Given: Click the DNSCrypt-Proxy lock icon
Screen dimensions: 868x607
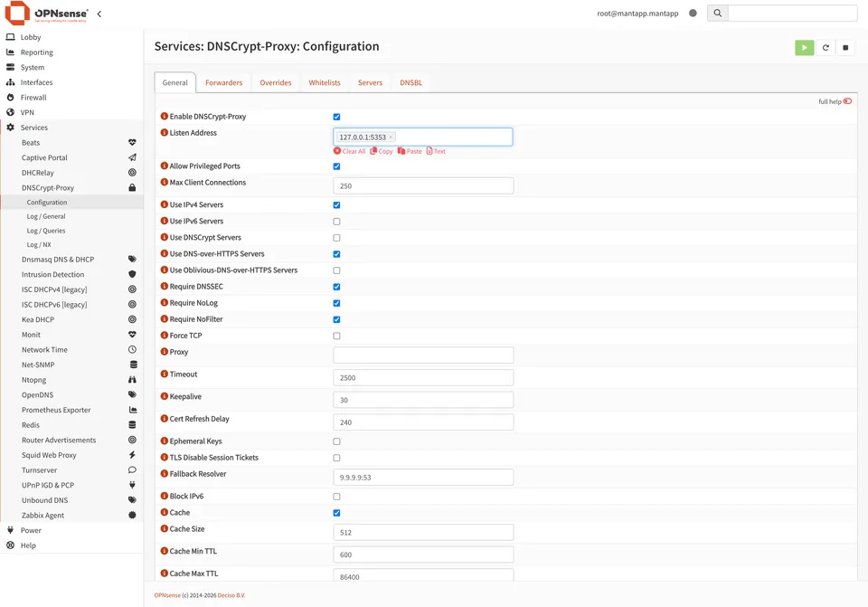Looking at the screenshot, I should 132,187.
